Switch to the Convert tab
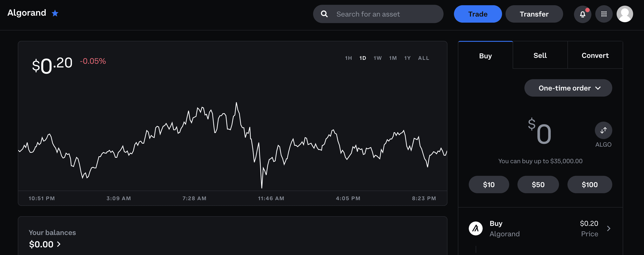The height and width of the screenshot is (255, 644). click(595, 55)
